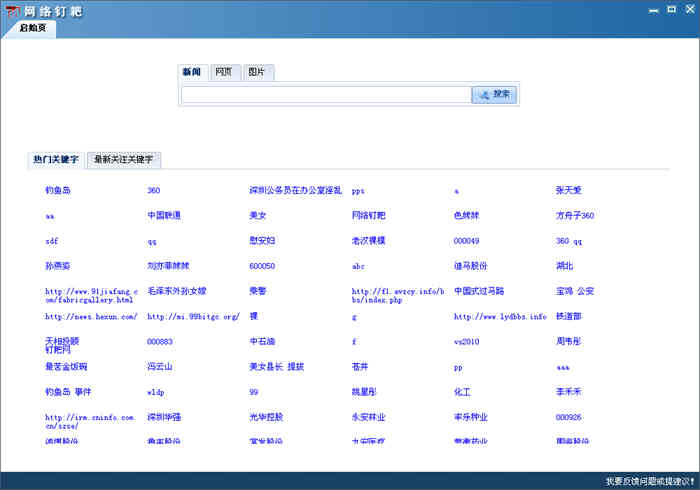The image size is (700, 490).
Task: Switch to the 网页 search tab
Action: [x=224, y=73]
